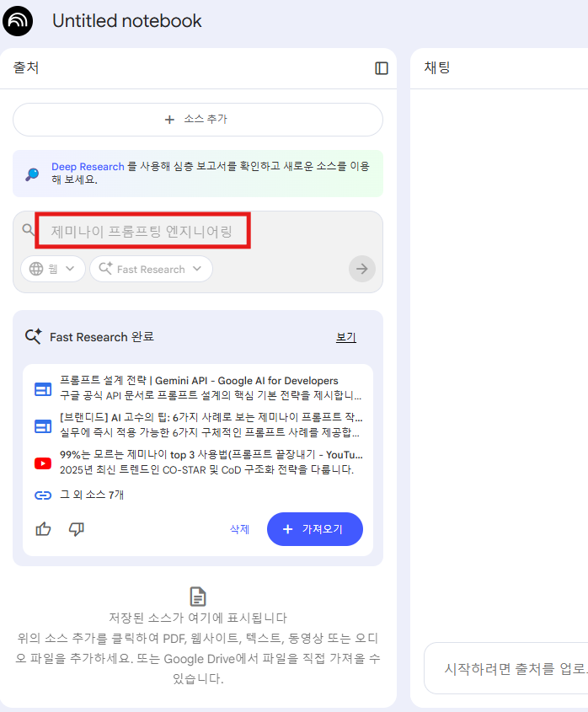
Task: Open the Deep Research link
Action: click(x=88, y=167)
